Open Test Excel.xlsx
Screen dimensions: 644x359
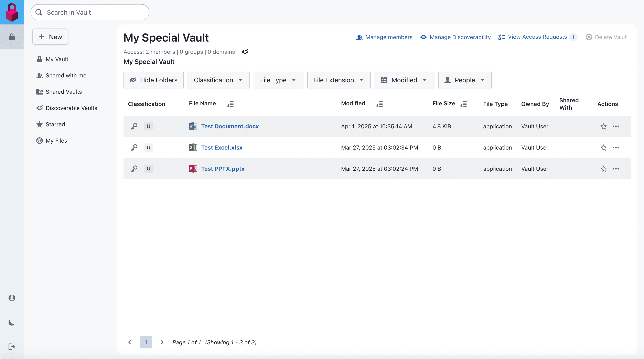tap(222, 148)
